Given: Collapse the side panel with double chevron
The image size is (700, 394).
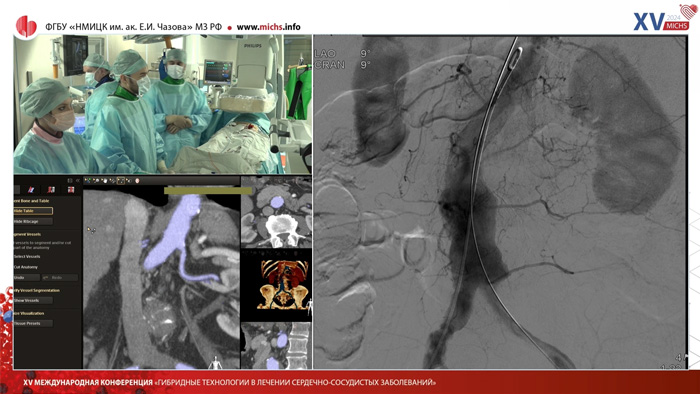Looking at the screenshot, I should click(x=78, y=180).
